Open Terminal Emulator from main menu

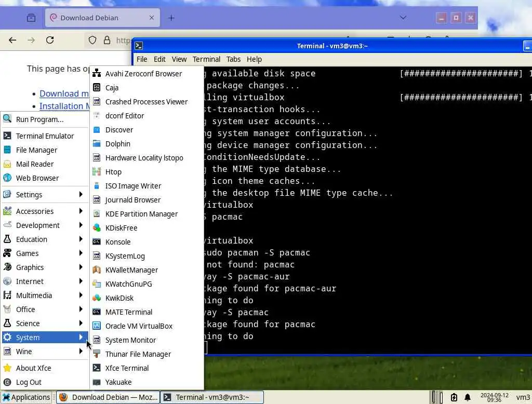(45, 136)
